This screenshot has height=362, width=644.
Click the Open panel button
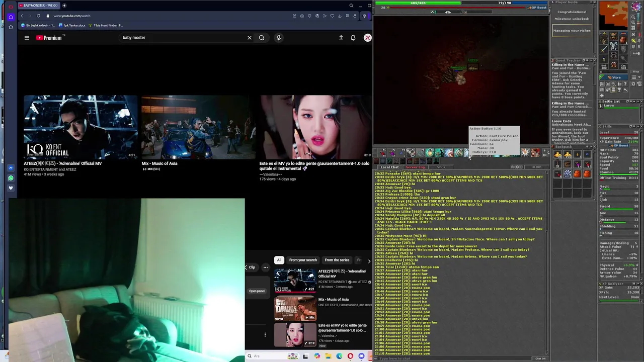coord(257,291)
